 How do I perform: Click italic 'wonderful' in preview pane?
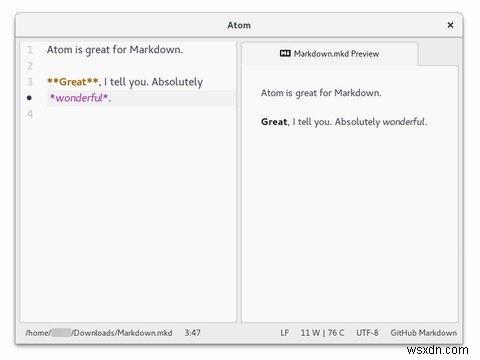click(403, 122)
